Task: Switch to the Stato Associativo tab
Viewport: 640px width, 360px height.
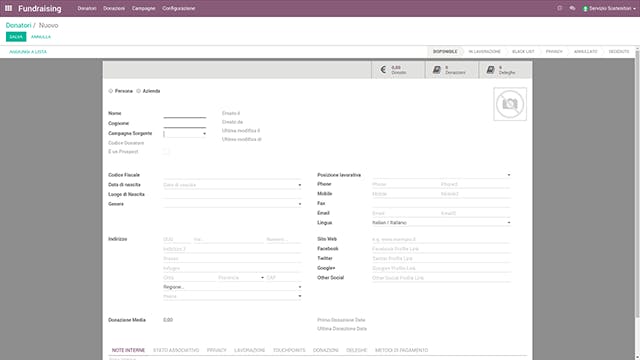Action: [176, 350]
